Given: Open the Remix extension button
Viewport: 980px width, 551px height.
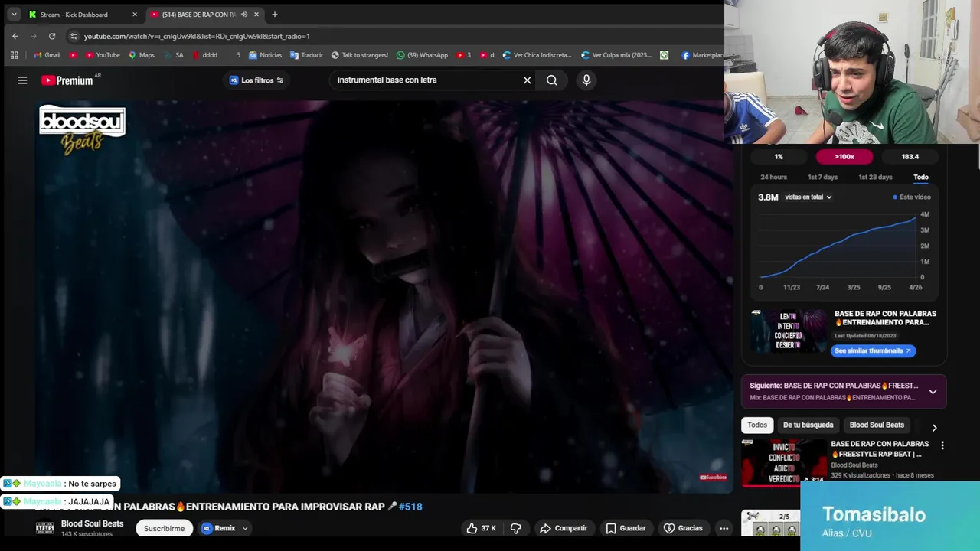Looking at the screenshot, I should pos(219,528).
